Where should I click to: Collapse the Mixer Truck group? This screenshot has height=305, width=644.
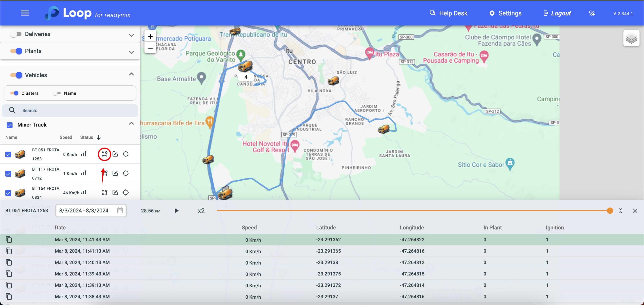(131, 123)
